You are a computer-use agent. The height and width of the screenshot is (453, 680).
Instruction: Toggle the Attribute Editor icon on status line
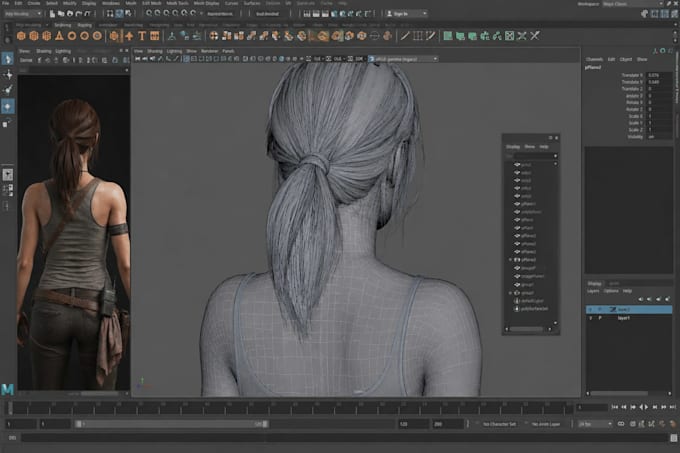coord(654,14)
